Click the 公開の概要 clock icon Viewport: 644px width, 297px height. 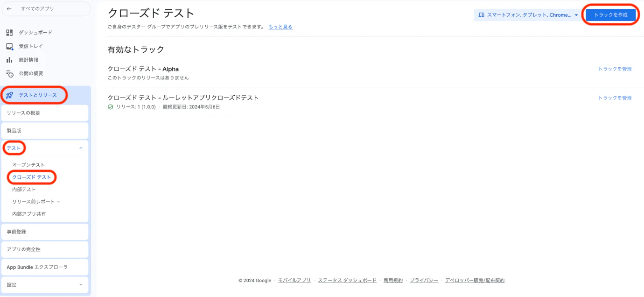coord(9,73)
